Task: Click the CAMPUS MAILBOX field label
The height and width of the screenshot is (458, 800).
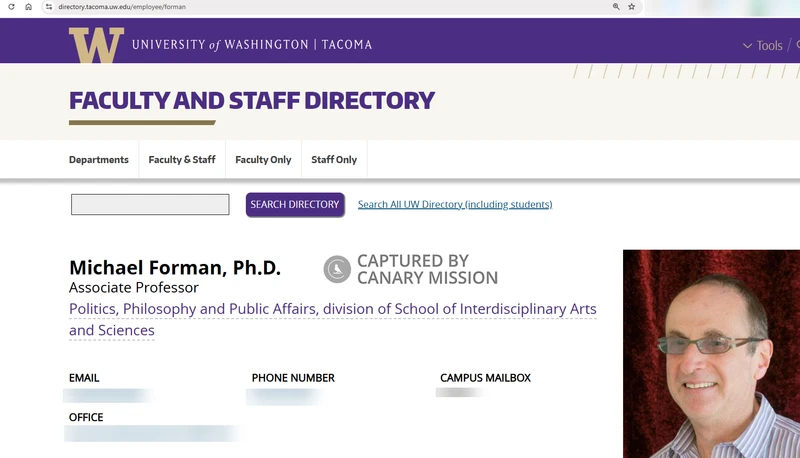Action: 486,378
